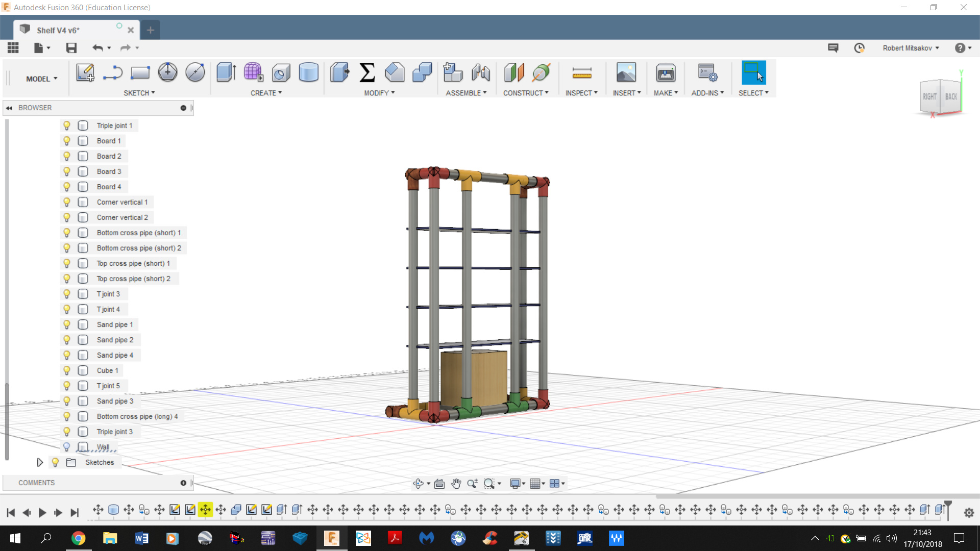Choose the Shell modify tool
Image resolution: width=980 pixels, height=551 pixels.
(x=395, y=72)
